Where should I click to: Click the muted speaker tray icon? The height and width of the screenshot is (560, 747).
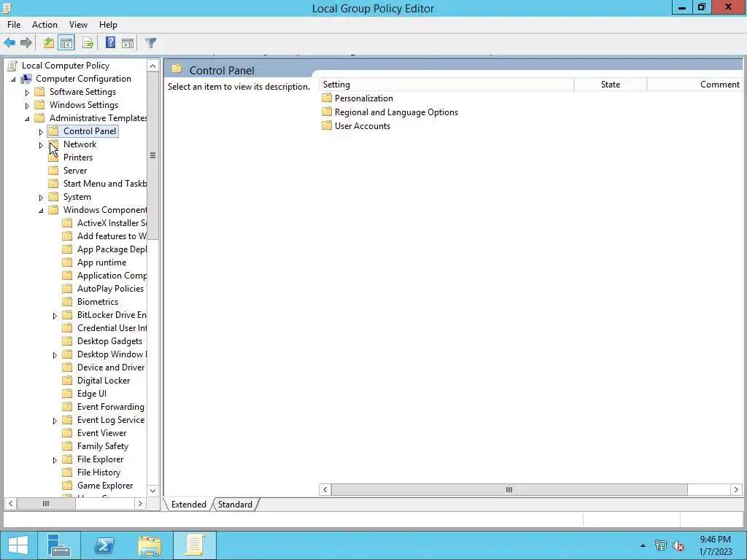tap(678, 545)
